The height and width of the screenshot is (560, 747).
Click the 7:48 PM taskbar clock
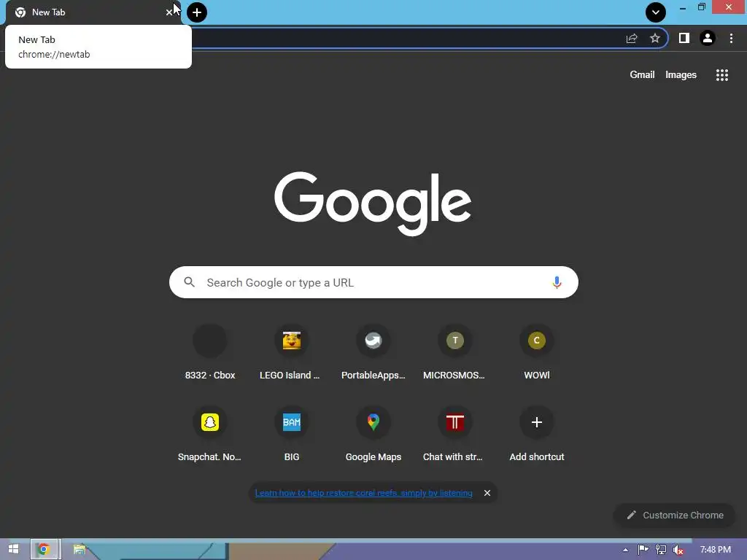tap(715, 550)
